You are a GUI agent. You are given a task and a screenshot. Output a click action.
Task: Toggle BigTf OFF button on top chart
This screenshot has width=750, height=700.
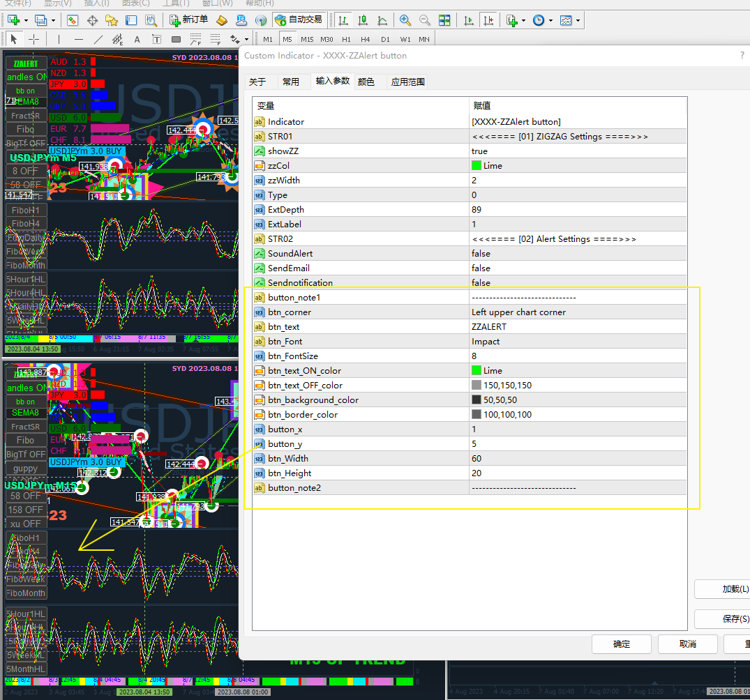(x=26, y=144)
